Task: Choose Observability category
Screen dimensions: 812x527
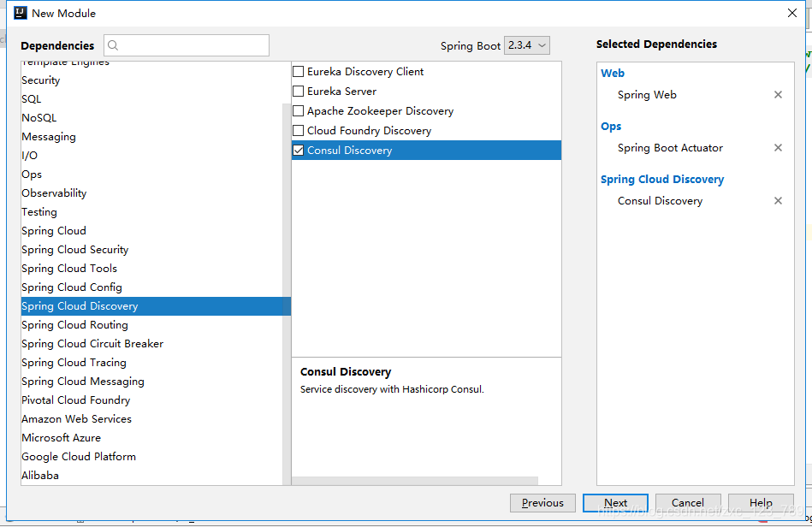Action: (151, 193)
